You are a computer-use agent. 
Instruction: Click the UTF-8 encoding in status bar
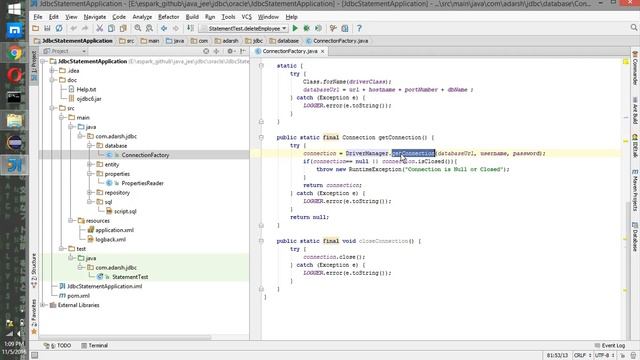click(604, 355)
